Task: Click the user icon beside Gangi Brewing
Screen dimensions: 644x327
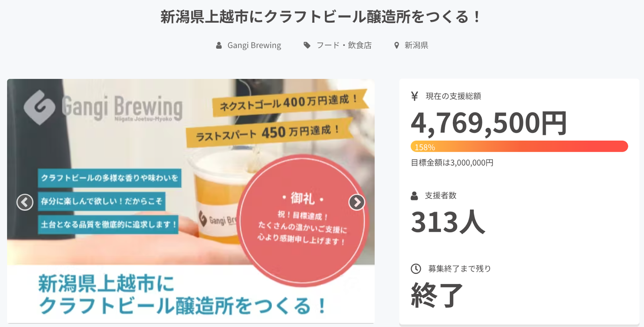Action: tap(219, 45)
